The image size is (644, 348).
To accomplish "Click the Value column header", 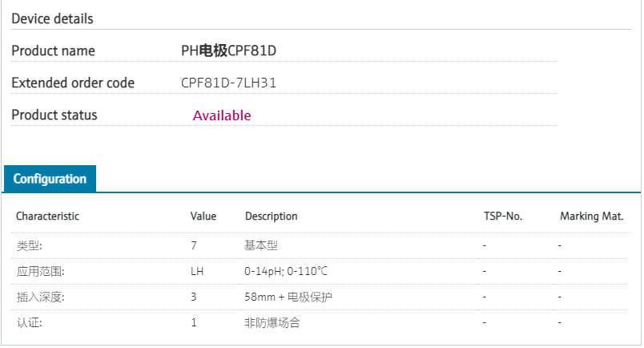I will pos(203,216).
